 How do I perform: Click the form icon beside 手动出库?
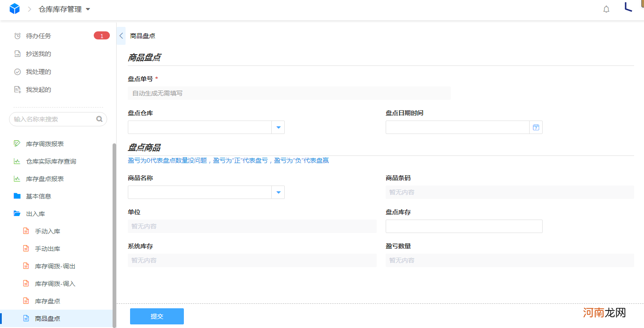26,249
